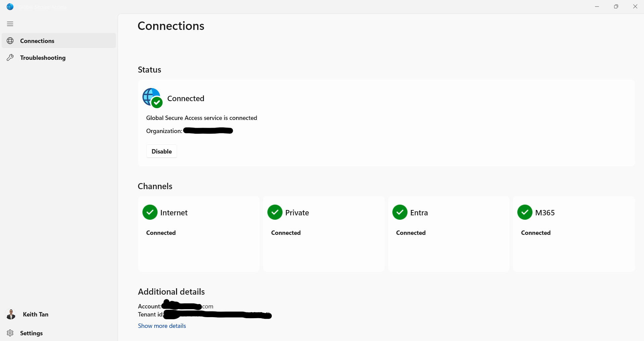This screenshot has height=341, width=644.
Task: Click the Private channel green checkmark
Action: click(x=275, y=212)
